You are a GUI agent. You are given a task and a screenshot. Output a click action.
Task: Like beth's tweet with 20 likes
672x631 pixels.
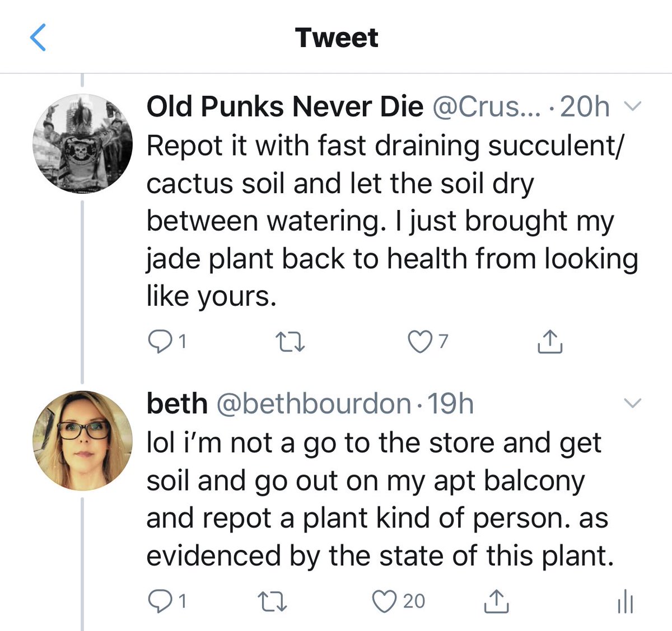[385, 601]
